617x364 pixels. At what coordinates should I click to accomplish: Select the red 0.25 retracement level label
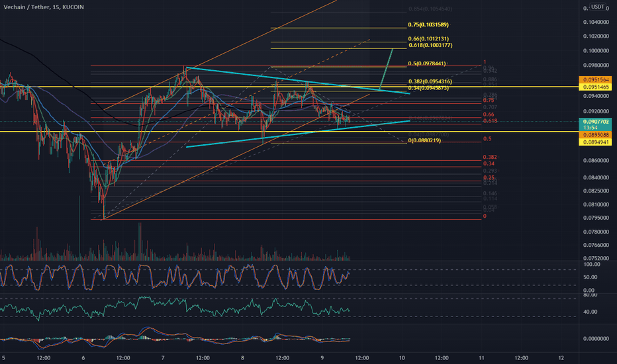tap(489, 178)
